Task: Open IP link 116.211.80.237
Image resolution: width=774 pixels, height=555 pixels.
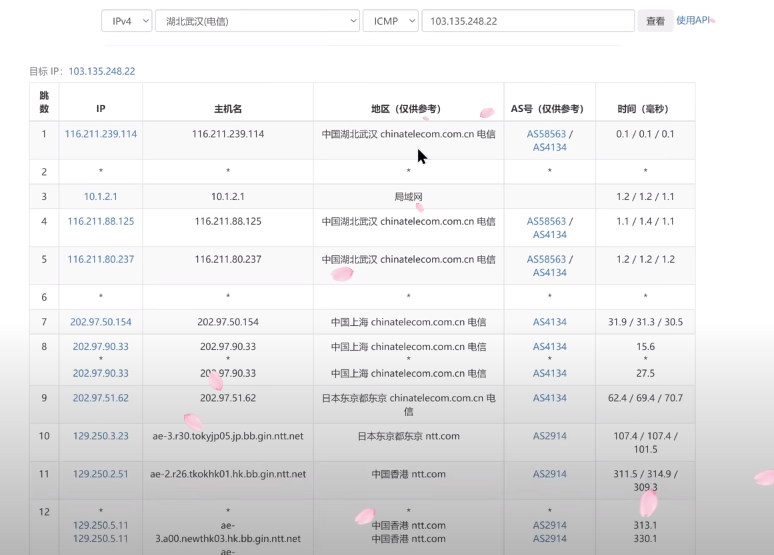Action: click(101, 259)
